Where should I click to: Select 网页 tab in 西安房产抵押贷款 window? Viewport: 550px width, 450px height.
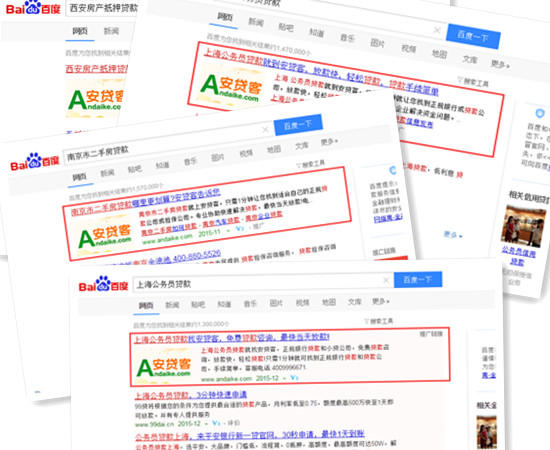coord(80,31)
